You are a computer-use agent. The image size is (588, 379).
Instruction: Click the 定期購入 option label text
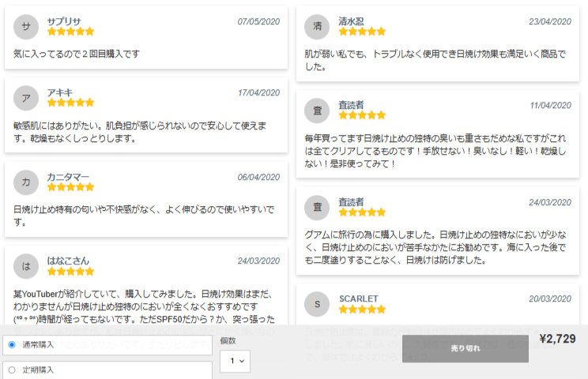click(38, 370)
